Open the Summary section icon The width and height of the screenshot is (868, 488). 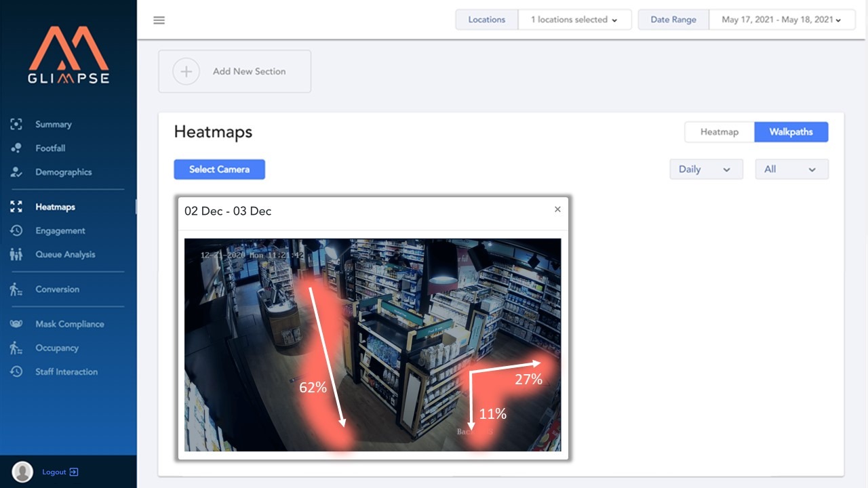16,124
